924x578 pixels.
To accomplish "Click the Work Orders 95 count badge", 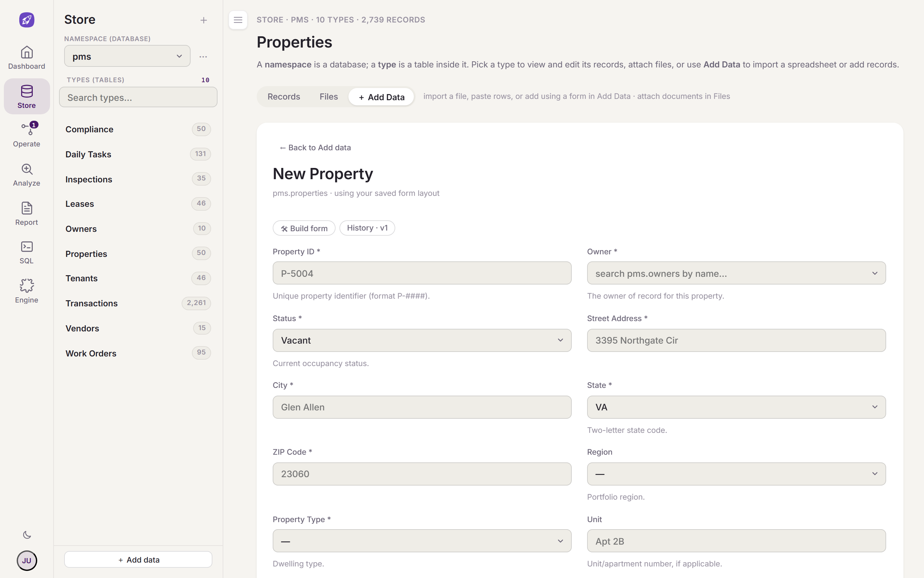I will coord(201,353).
